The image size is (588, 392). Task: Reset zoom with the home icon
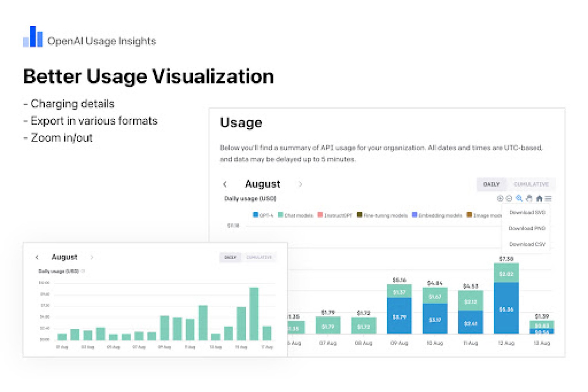[x=539, y=198]
